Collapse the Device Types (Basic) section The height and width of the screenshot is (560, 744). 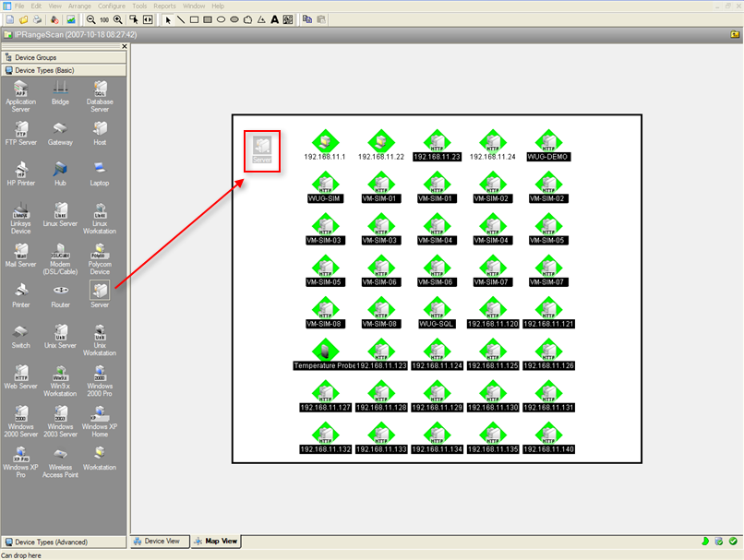(x=65, y=69)
